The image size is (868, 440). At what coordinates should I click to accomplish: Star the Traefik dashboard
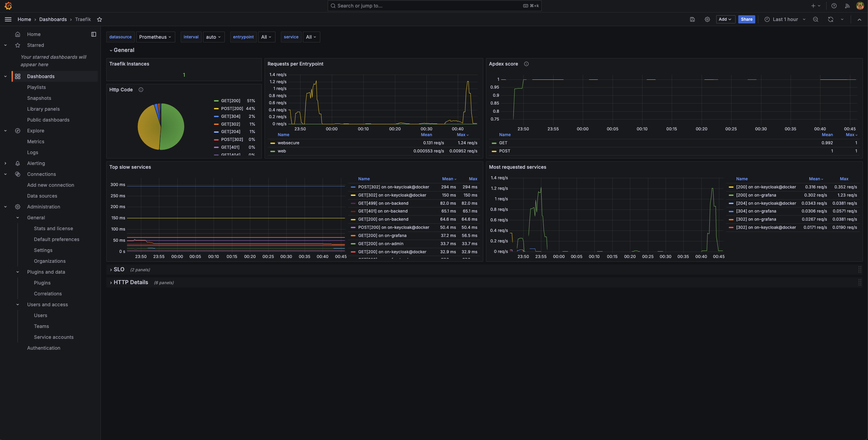100,19
